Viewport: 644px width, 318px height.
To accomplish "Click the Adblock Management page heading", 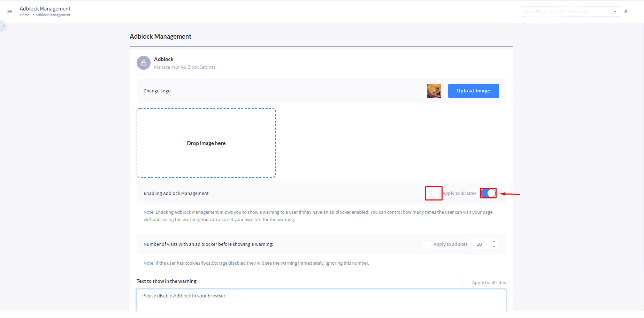I will pyautogui.click(x=160, y=37).
